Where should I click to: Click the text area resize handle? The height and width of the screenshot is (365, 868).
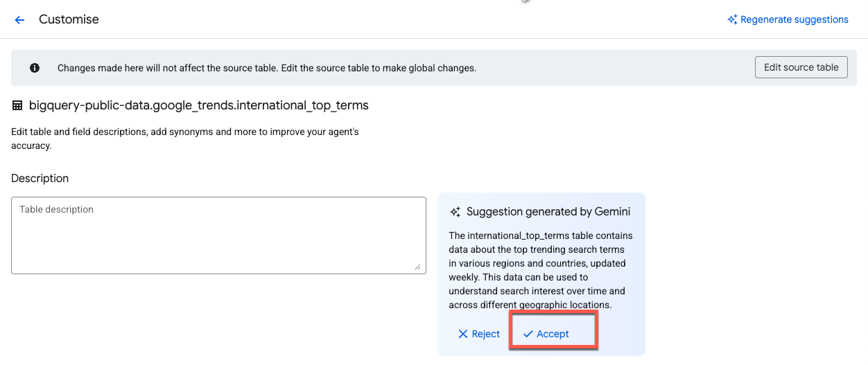click(x=417, y=267)
